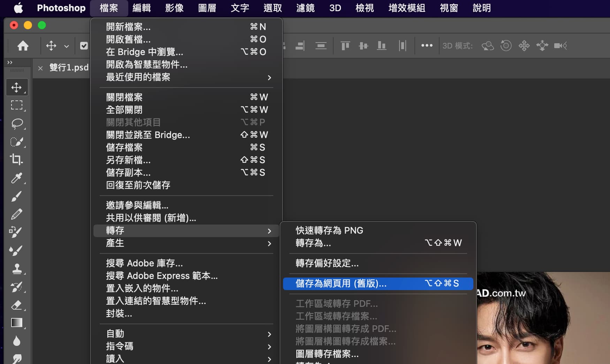Click the portrait image on canvas
The width and height of the screenshot is (610, 364).
point(543,318)
